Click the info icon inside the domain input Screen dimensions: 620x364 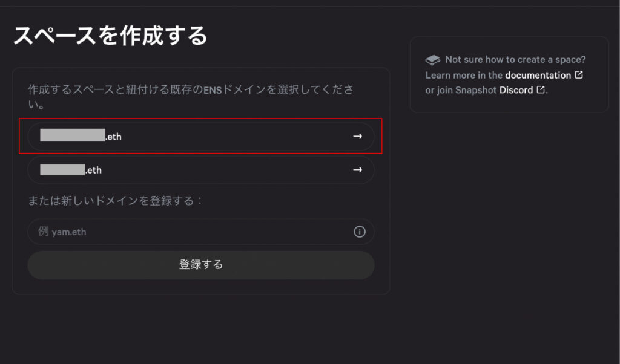(360, 232)
